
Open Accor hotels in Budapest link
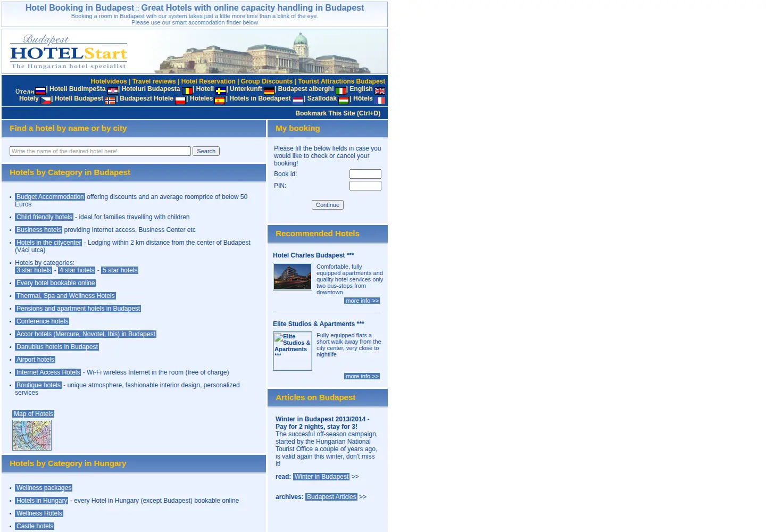[86, 334]
